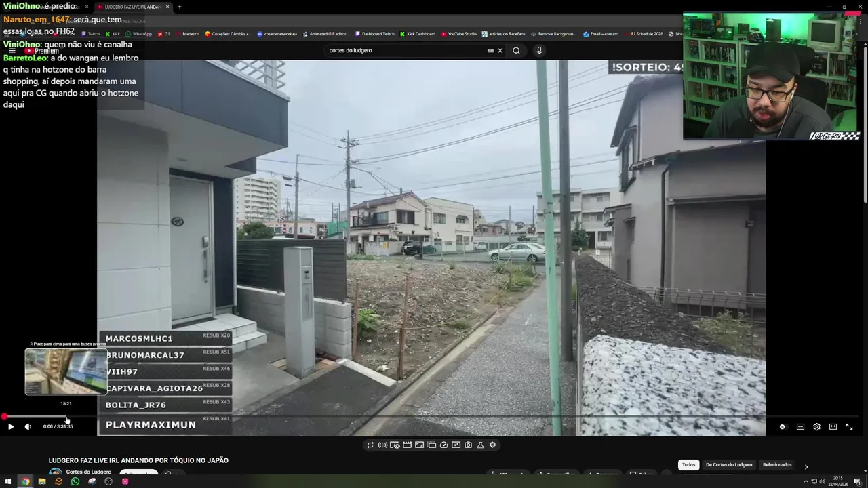This screenshot has height=488, width=868.
Task: Click the flask experiments icon below player
Action: click(x=480, y=445)
